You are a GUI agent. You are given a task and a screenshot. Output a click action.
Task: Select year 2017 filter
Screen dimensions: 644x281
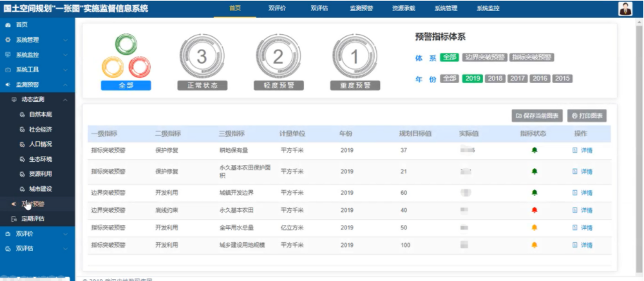(517, 79)
